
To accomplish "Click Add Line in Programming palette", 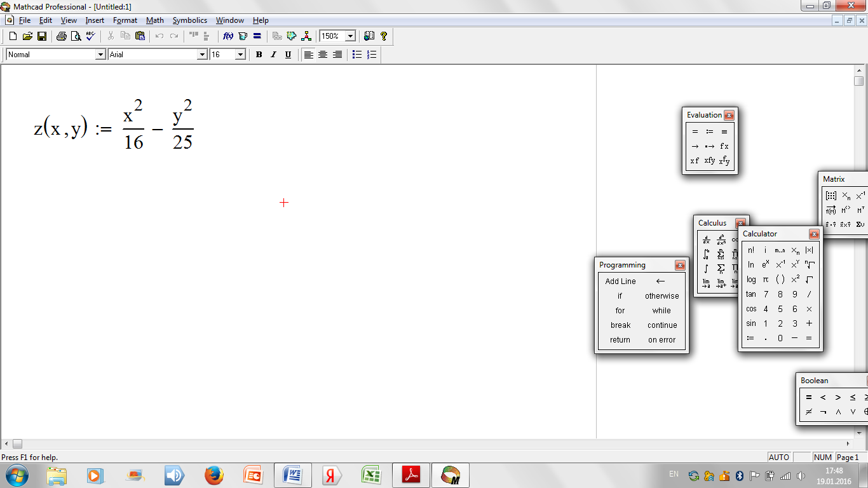I will [620, 281].
